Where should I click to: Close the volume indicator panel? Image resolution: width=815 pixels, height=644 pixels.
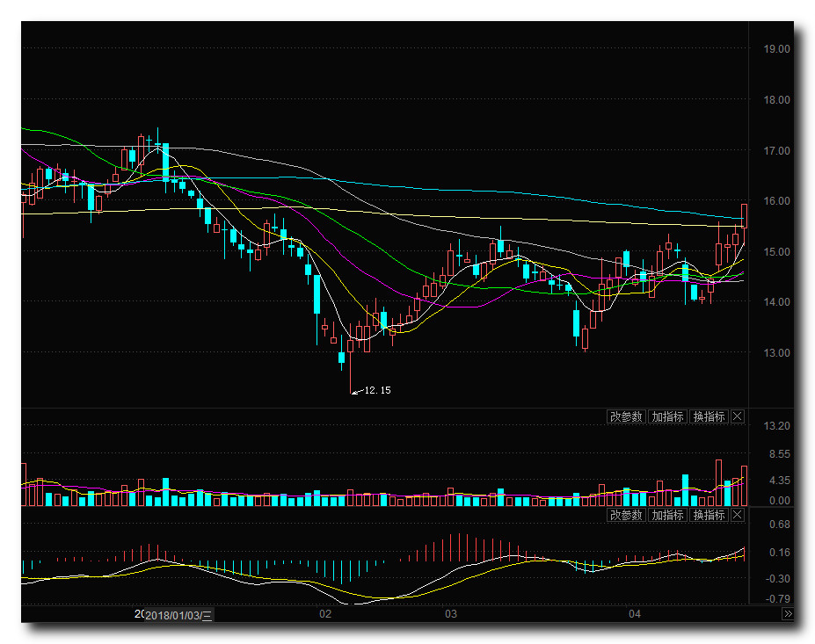pos(738,416)
